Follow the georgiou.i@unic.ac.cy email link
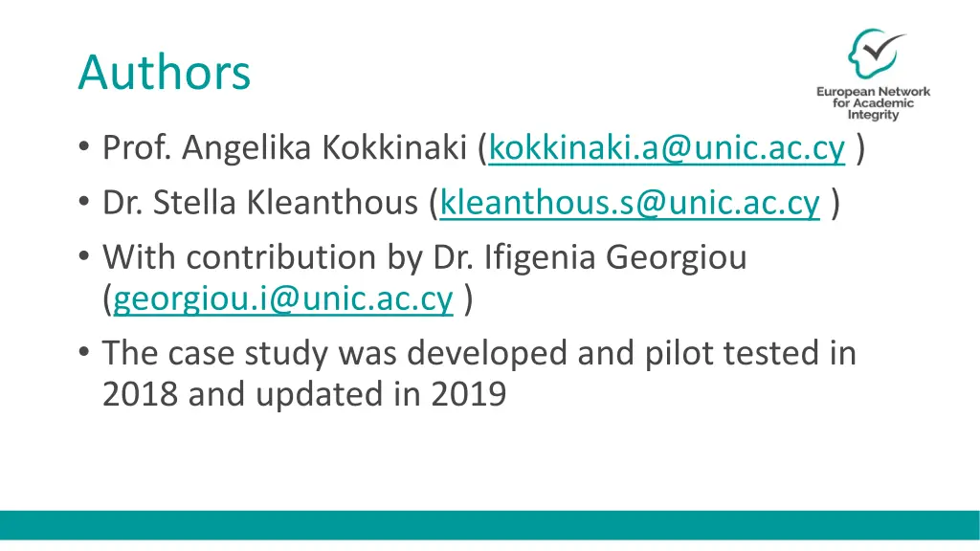Image resolution: width=980 pixels, height=551 pixels. [283, 300]
